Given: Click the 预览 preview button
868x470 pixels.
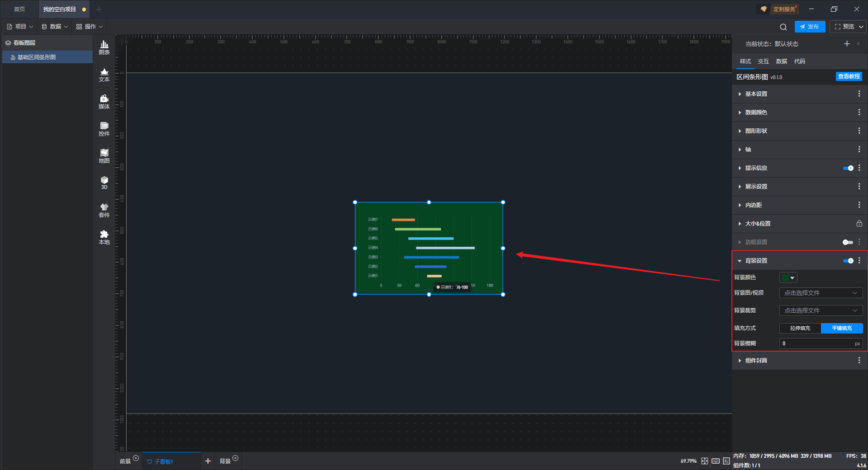Looking at the screenshot, I should [x=844, y=27].
